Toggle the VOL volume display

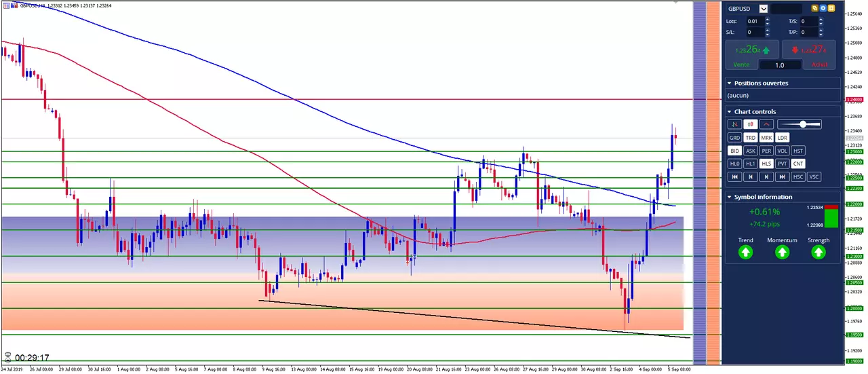(x=783, y=151)
